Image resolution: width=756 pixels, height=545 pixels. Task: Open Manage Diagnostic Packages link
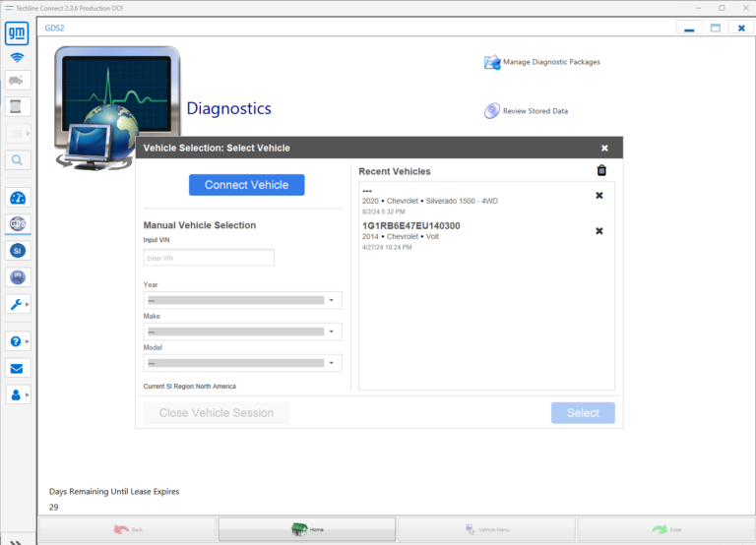(550, 62)
